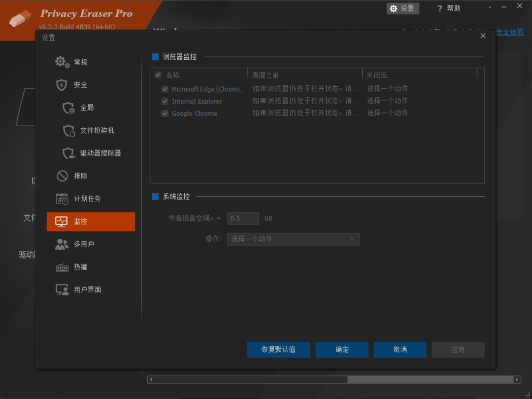The width and height of the screenshot is (532, 399).
Task: Open 关闭后 action for Google Chrome row
Action: (387, 113)
